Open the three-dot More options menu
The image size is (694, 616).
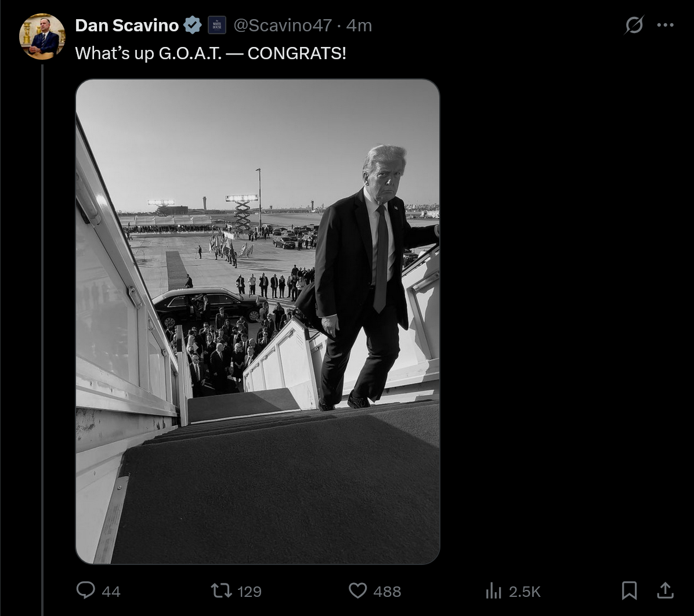click(x=665, y=25)
